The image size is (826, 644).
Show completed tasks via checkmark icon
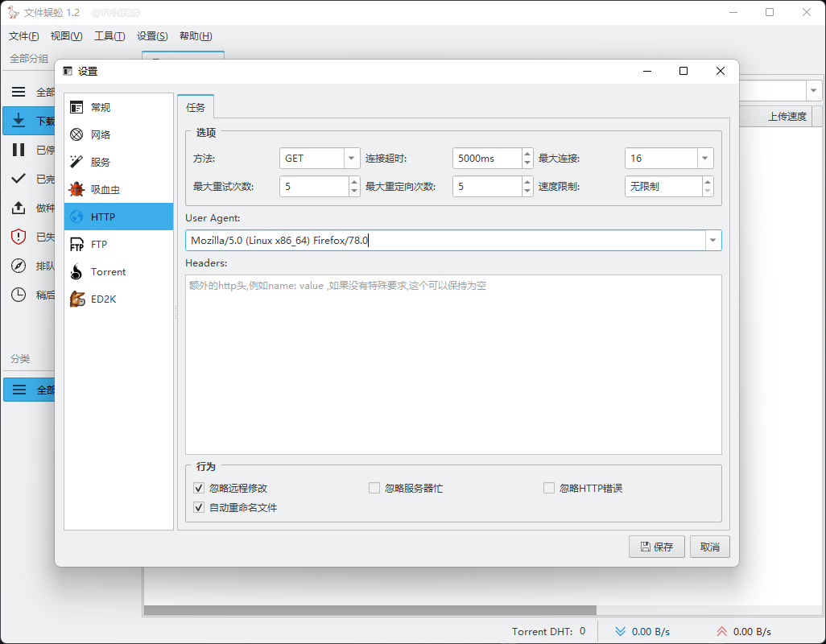(19, 179)
